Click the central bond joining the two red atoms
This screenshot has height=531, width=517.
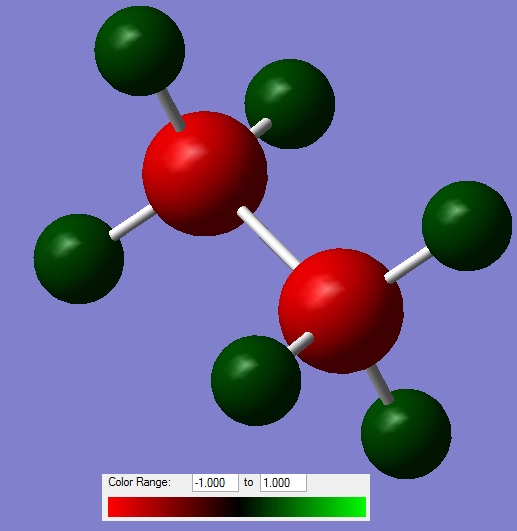[x=268, y=238]
